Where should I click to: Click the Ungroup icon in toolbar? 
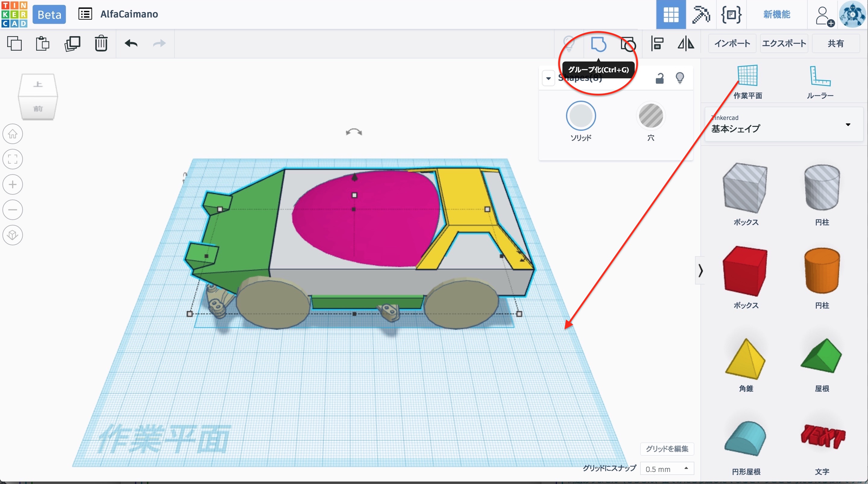(628, 44)
